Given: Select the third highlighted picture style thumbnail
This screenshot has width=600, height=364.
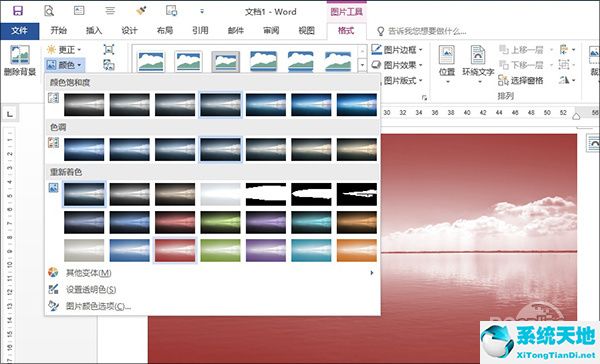Looking at the screenshot, I should pyautogui.click(x=226, y=62).
